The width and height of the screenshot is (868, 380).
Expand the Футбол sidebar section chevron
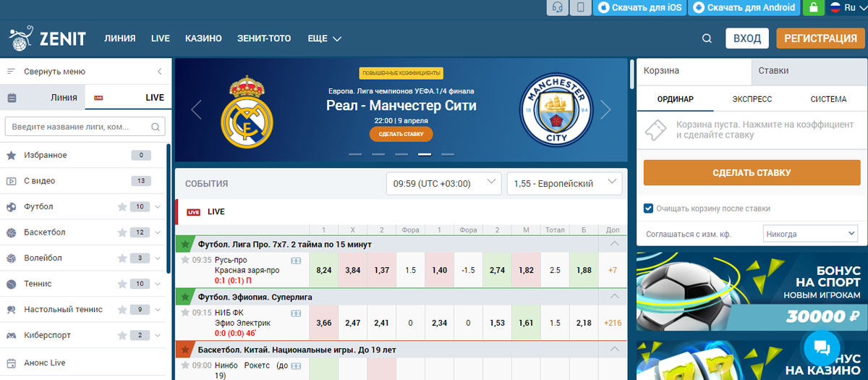[x=158, y=207]
